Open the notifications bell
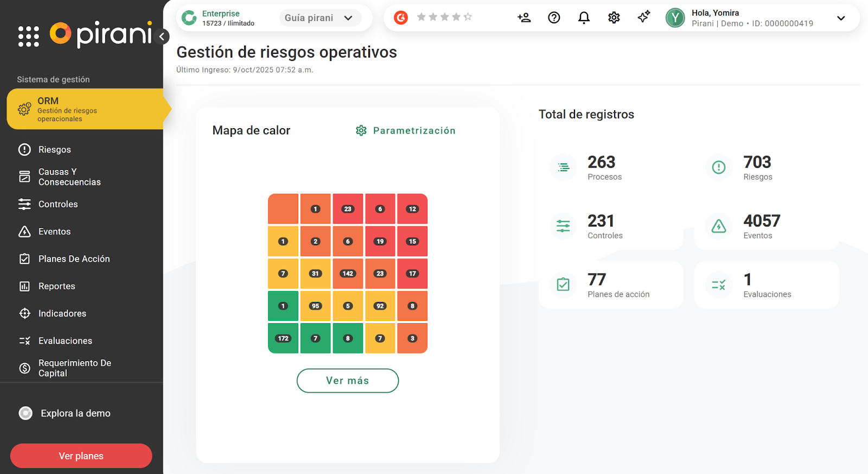868x474 pixels. 584,18
